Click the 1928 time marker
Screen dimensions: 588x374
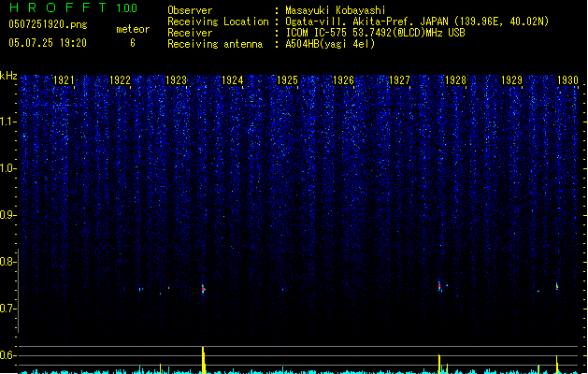tap(455, 80)
